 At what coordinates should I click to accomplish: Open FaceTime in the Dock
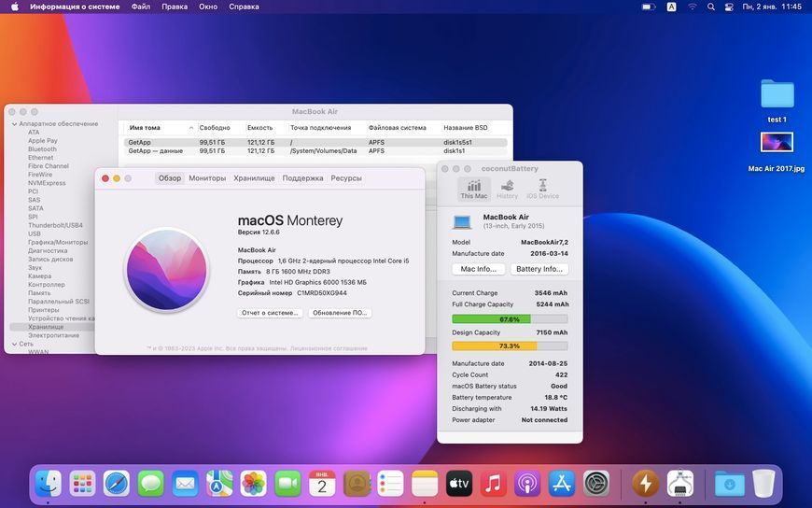[287, 484]
